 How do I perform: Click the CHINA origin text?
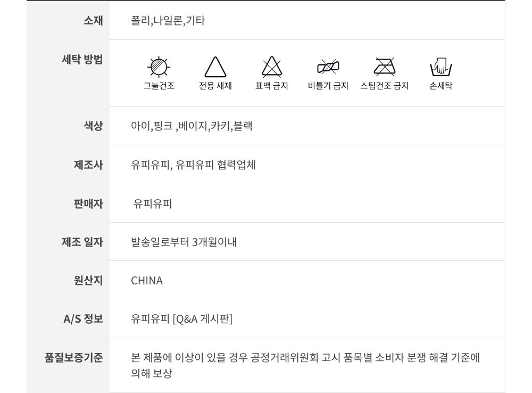pyautogui.click(x=147, y=281)
